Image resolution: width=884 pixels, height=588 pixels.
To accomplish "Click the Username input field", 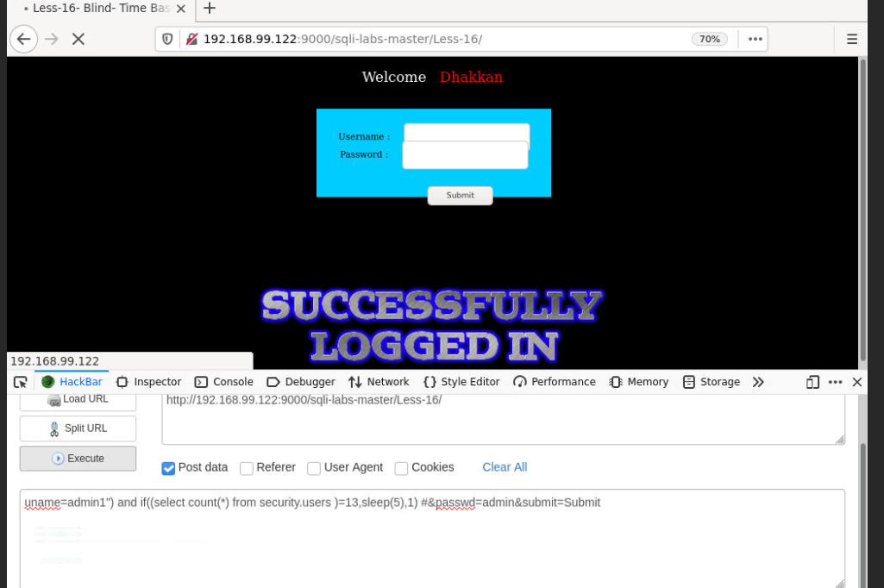I will tap(467, 133).
